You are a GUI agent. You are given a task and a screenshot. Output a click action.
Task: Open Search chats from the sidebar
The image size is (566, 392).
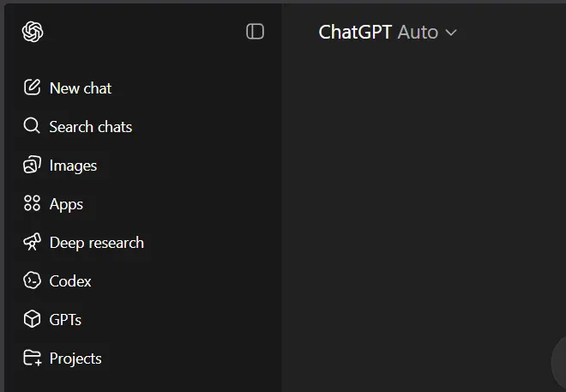pyautogui.click(x=91, y=127)
